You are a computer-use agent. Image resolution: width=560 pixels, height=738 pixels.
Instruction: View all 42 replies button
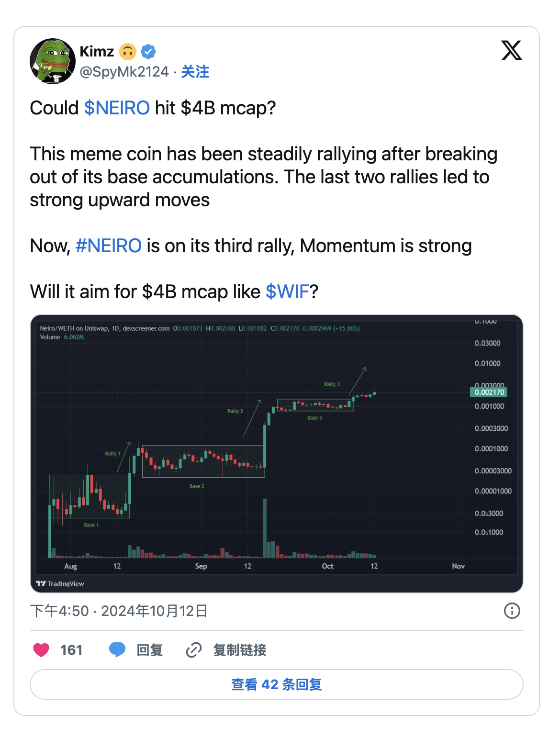[x=276, y=684]
